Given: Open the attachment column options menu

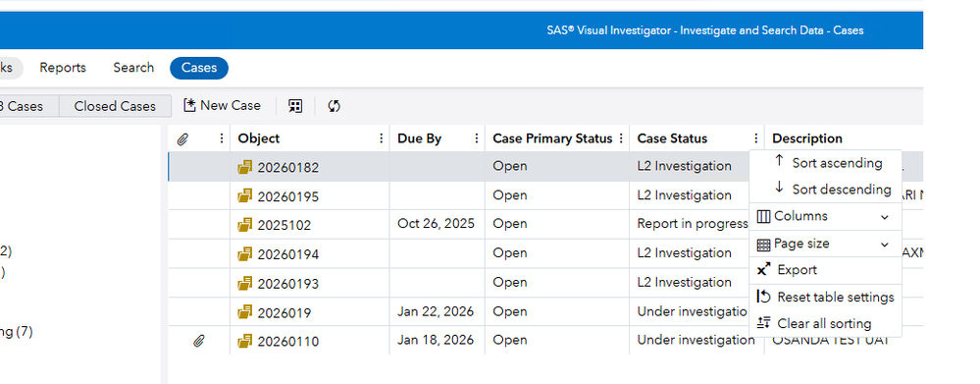Looking at the screenshot, I should click(x=222, y=138).
